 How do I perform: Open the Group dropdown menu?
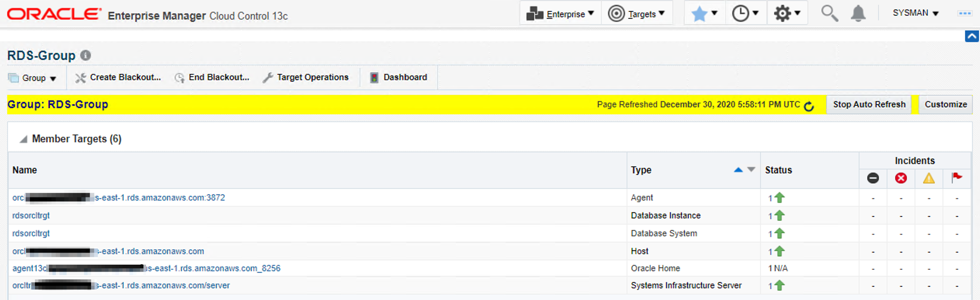(33, 78)
